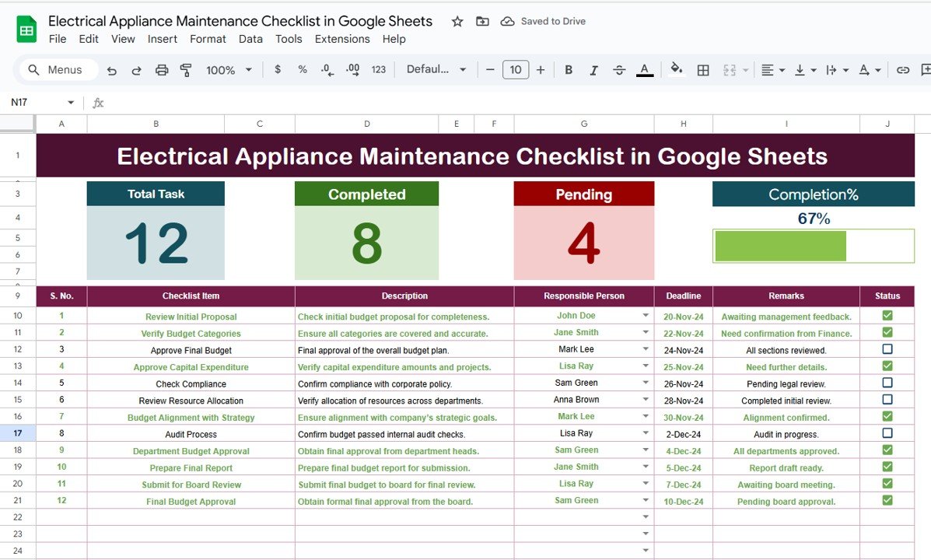
Task: Redo the last action
Action: [137, 70]
